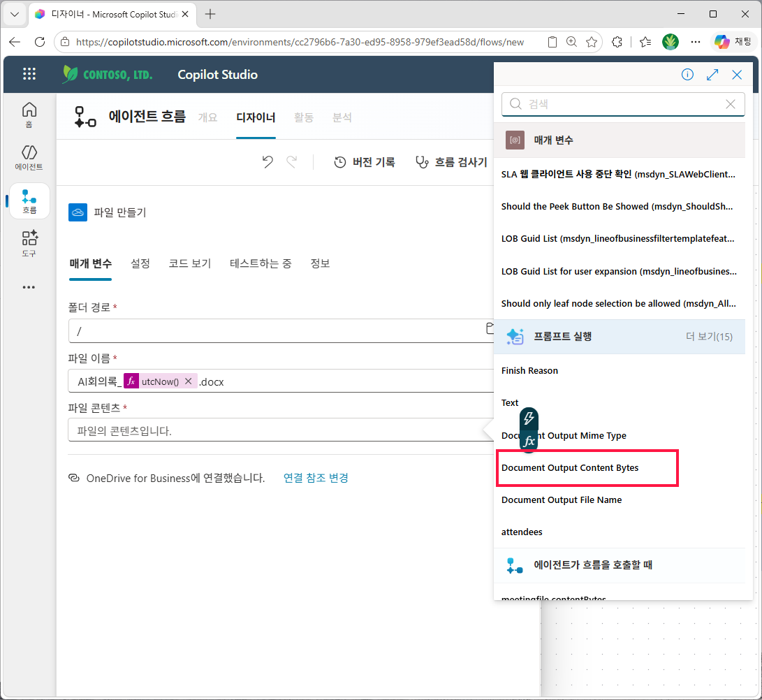Open Copilot 채팅 button in browser
The height and width of the screenshot is (700, 762).
[x=733, y=42]
